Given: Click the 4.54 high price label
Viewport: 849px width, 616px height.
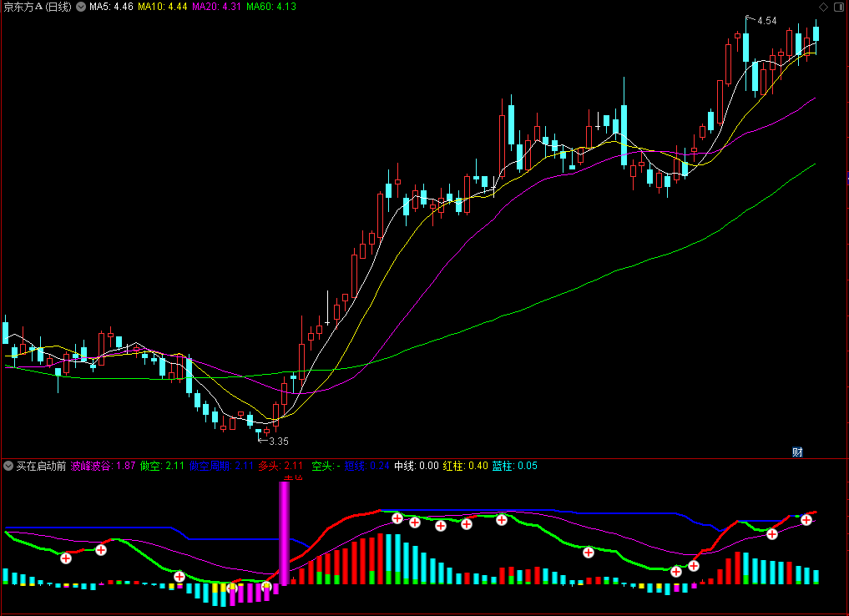Looking at the screenshot, I should coord(766,21).
